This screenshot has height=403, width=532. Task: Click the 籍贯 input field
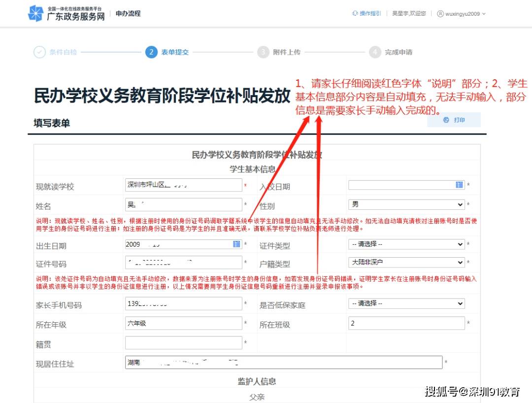pos(183,343)
